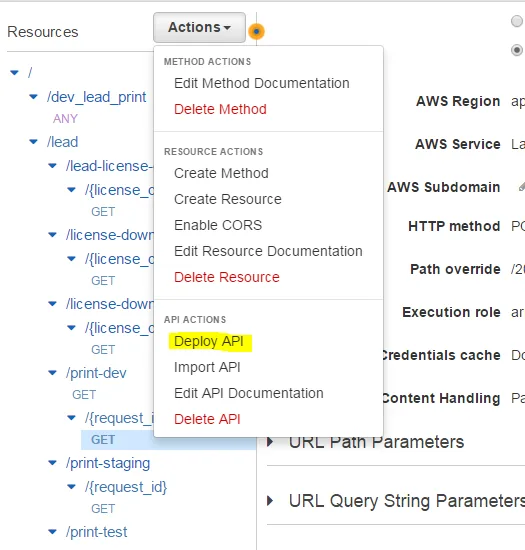Collapse the /print-dev resource arrow
The image size is (525, 550).
52,373
